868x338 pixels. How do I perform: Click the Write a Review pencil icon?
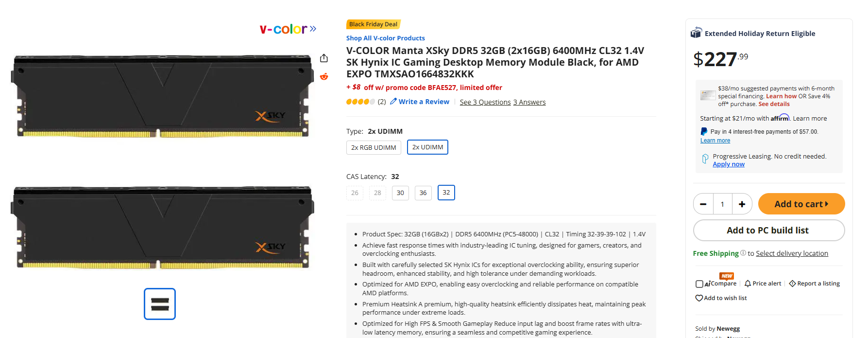(x=393, y=102)
